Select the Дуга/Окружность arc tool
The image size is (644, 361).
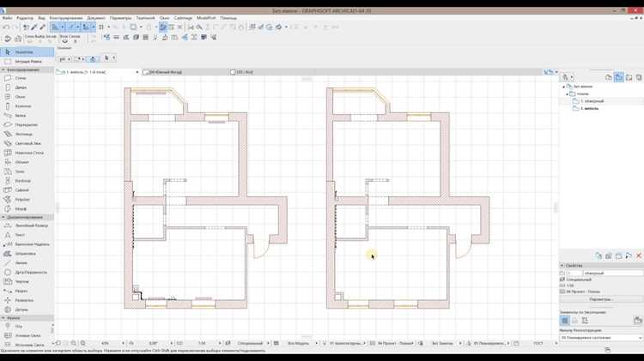[27, 273]
